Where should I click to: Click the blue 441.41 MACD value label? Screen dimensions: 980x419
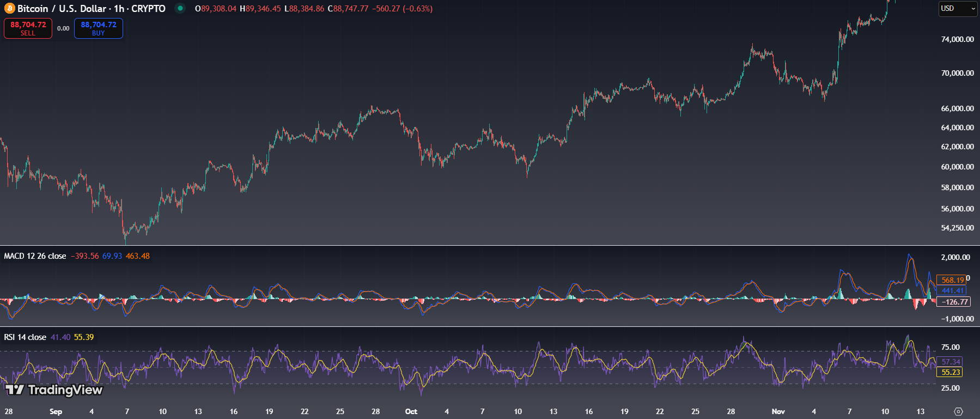[x=951, y=290]
